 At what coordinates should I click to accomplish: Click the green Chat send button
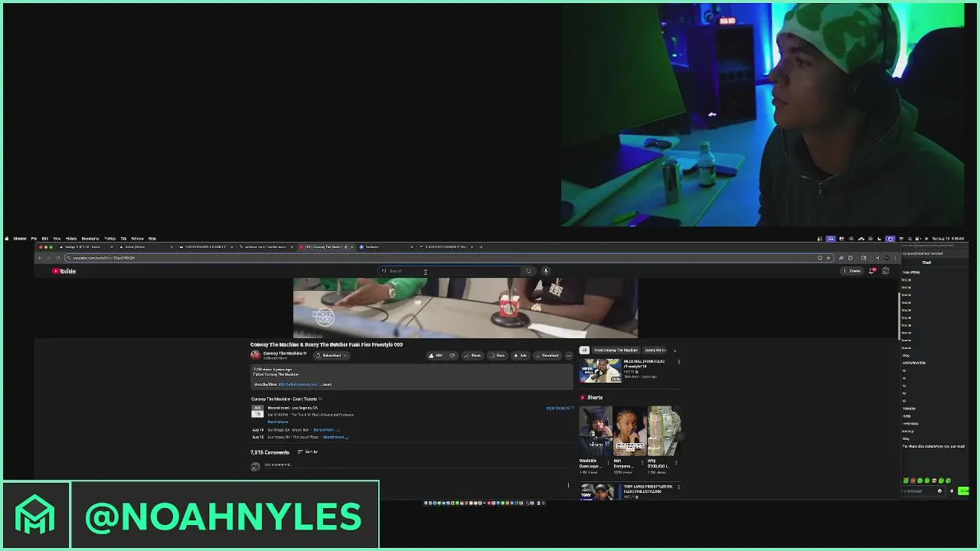click(964, 491)
